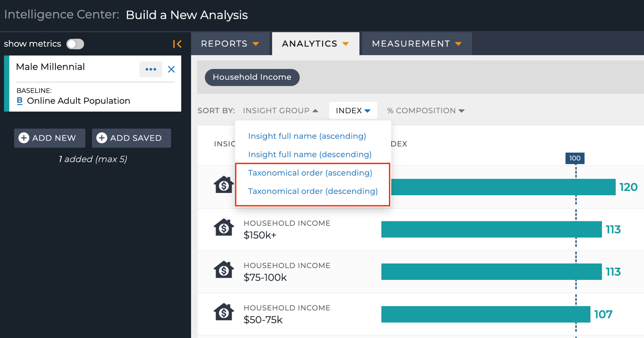Open Male Millennial options ellipsis menu
The width and height of the screenshot is (644, 338).
(151, 69)
